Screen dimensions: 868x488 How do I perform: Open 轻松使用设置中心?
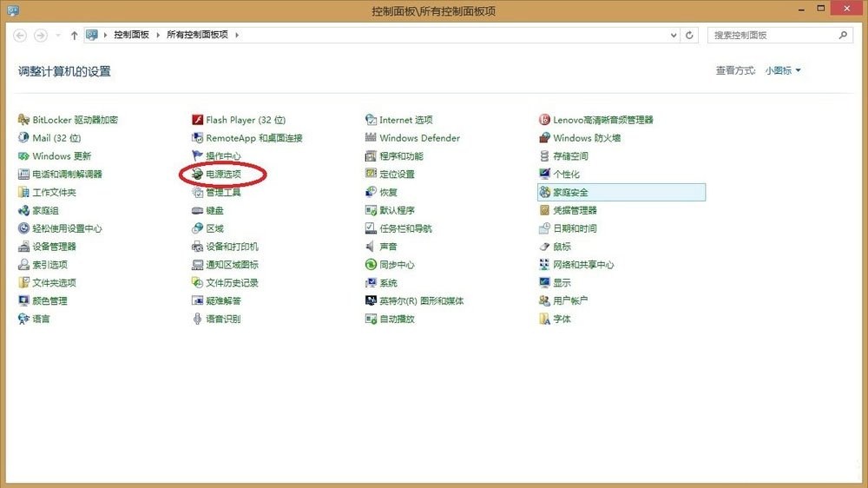coord(67,228)
